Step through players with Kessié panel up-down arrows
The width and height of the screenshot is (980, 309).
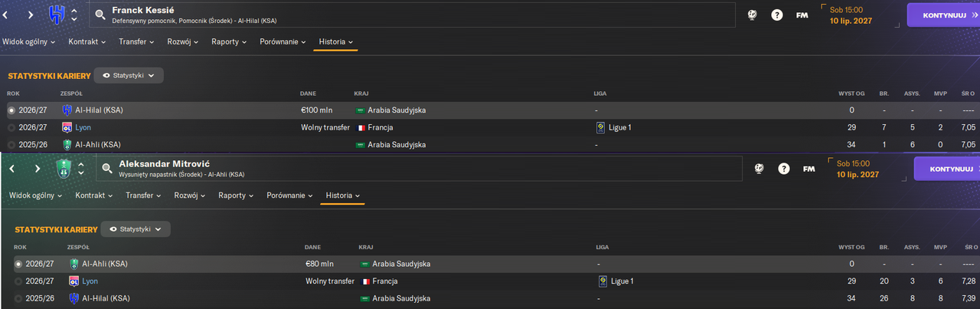73,15
